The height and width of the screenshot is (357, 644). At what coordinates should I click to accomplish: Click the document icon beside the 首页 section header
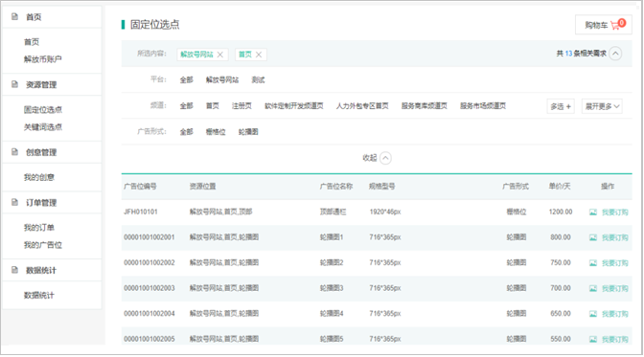pyautogui.click(x=14, y=16)
